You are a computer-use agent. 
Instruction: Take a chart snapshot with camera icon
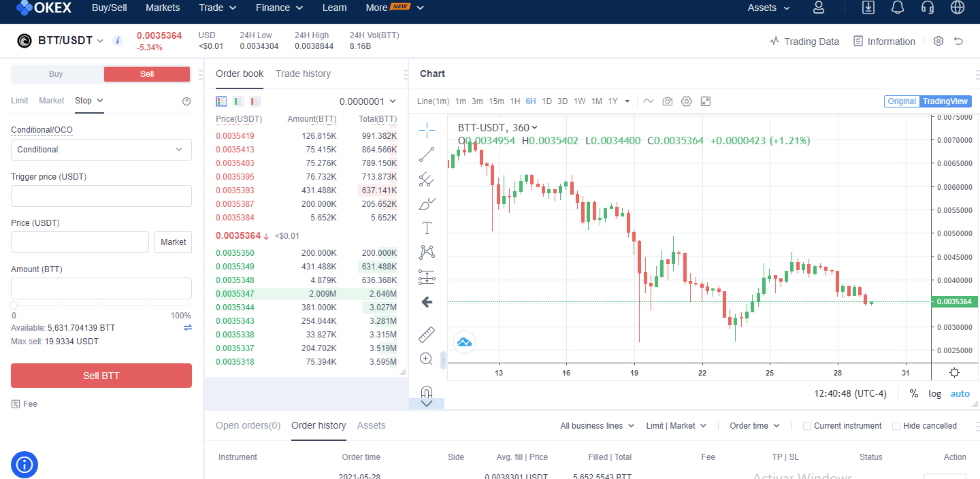667,101
